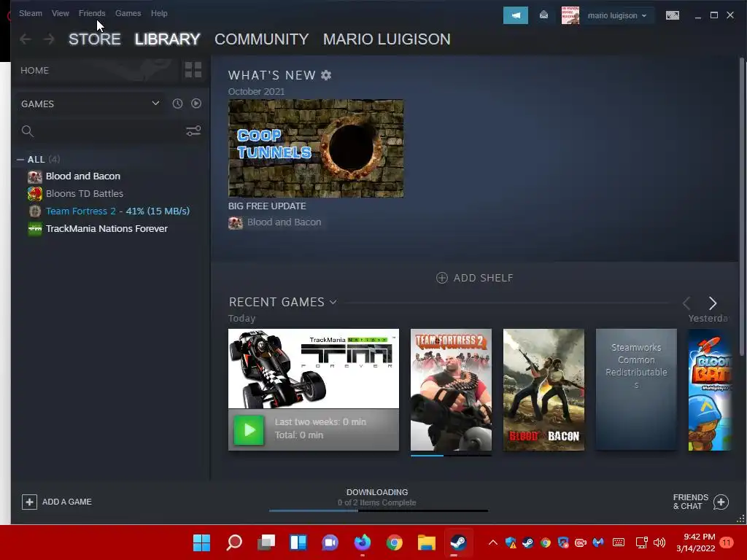Open Windows Start menu on taskbar

coord(201,542)
